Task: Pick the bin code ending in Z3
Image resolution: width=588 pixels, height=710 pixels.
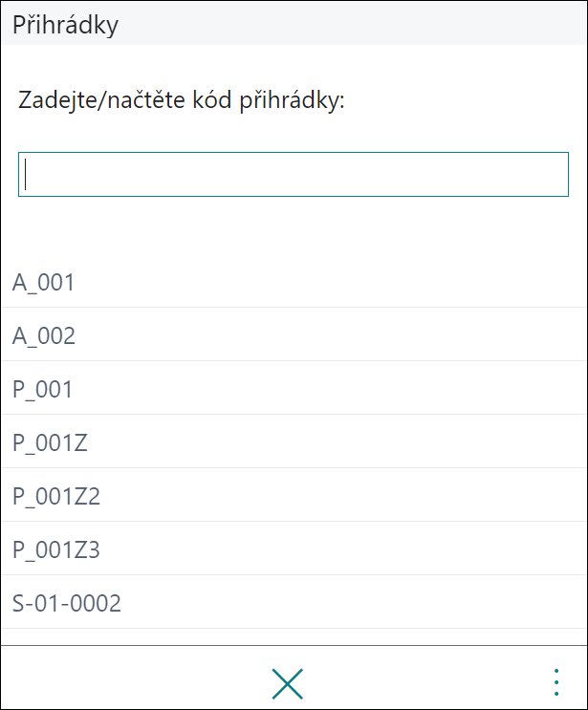Action: [x=294, y=549]
